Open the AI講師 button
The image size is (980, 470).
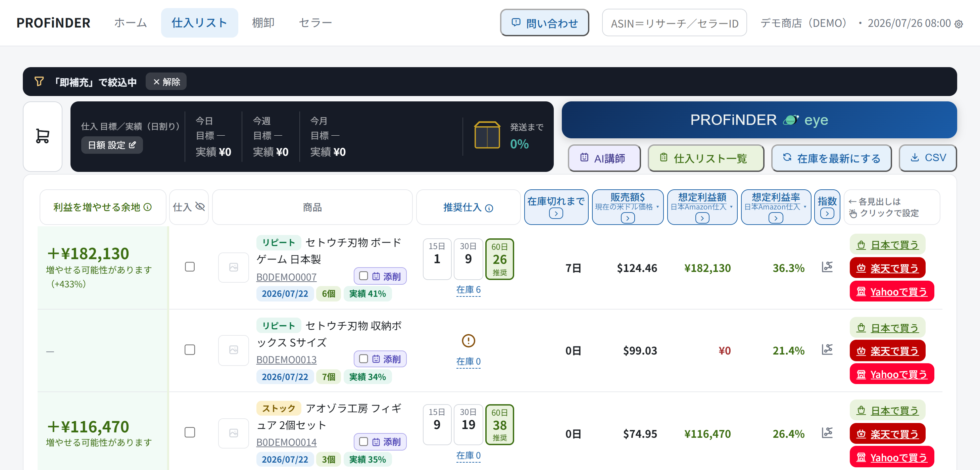point(604,158)
